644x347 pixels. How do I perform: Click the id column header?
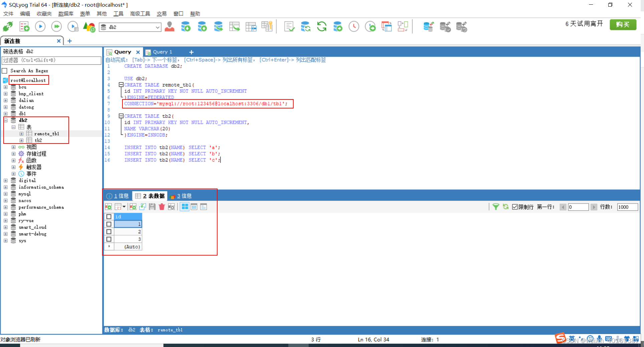(128, 217)
